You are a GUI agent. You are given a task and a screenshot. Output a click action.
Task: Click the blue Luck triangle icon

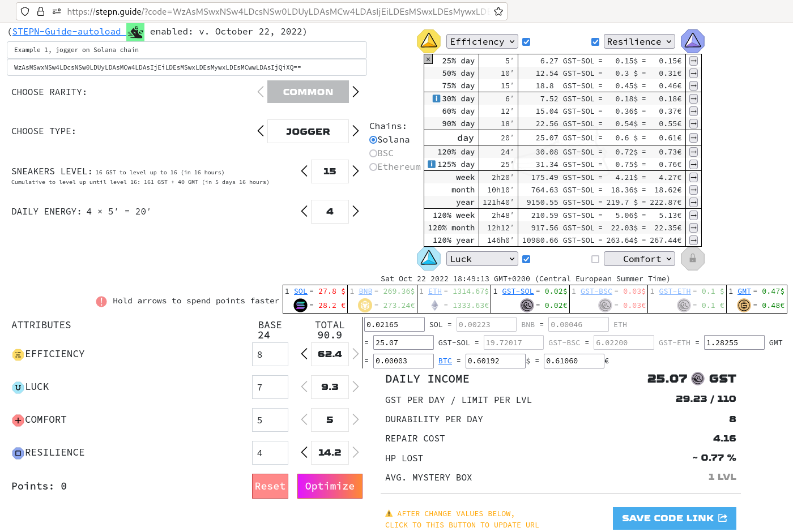pos(429,259)
